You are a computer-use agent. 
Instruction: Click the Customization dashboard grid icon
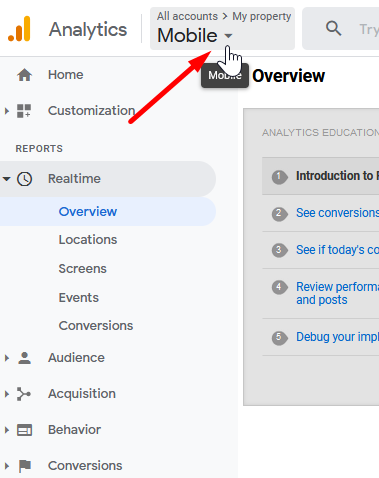tap(24, 111)
